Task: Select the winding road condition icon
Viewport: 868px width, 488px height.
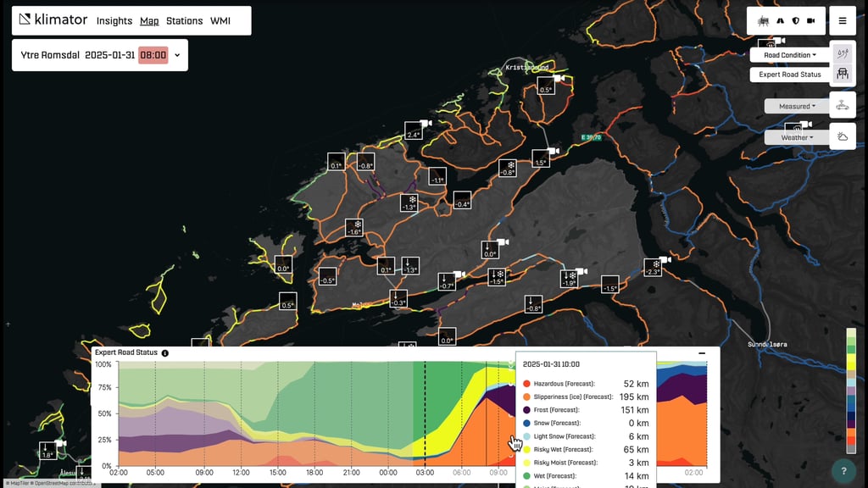Action: pos(842,54)
